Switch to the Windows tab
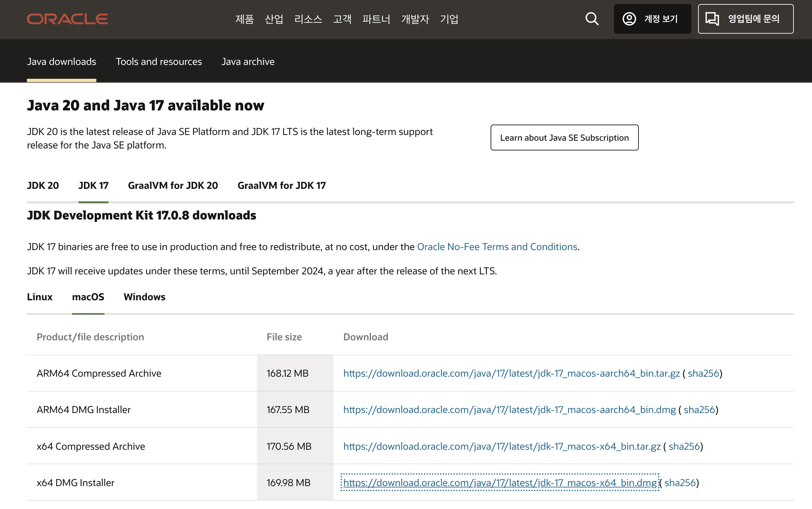The width and height of the screenshot is (812, 509). point(144,297)
